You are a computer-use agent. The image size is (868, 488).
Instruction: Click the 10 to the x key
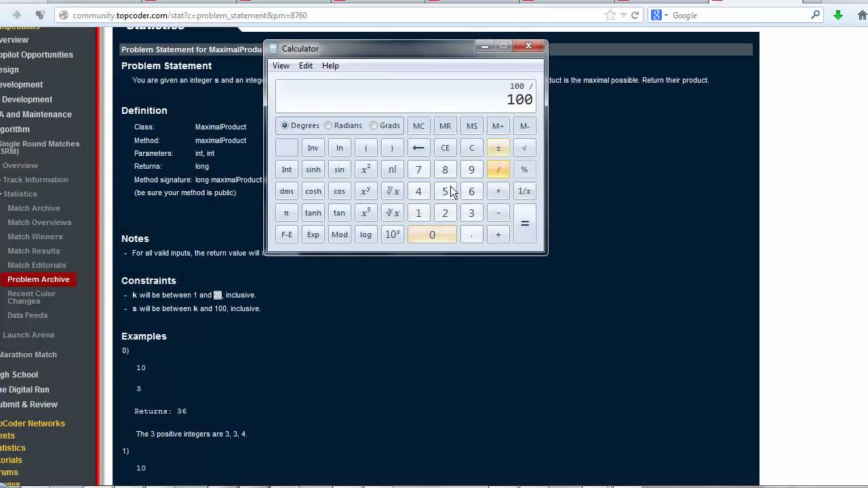pos(392,235)
